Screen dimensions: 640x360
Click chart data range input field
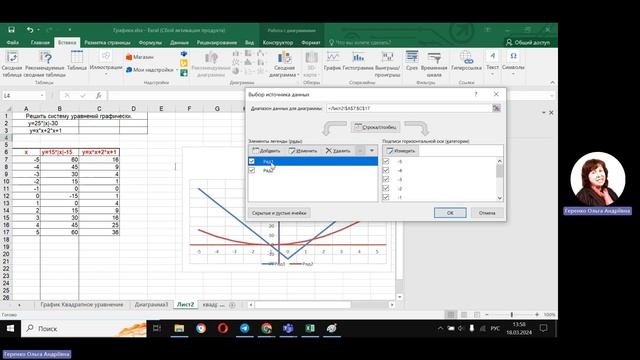[x=409, y=108]
